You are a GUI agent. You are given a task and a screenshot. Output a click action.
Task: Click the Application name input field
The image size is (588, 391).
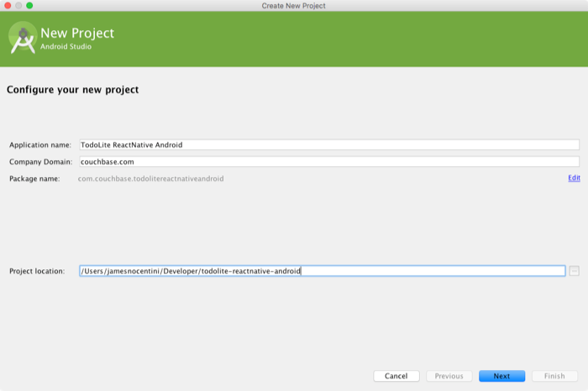click(x=329, y=145)
